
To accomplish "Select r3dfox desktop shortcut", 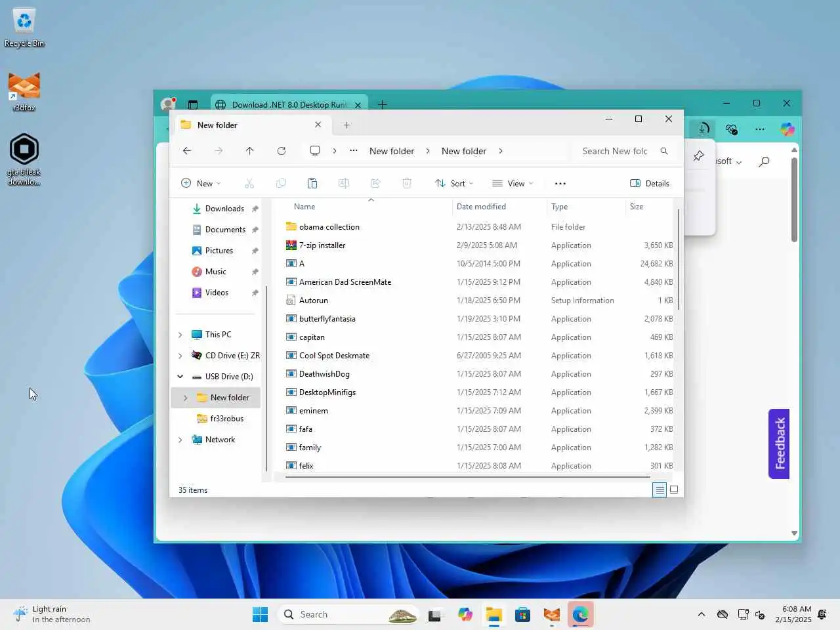I will pos(24,92).
